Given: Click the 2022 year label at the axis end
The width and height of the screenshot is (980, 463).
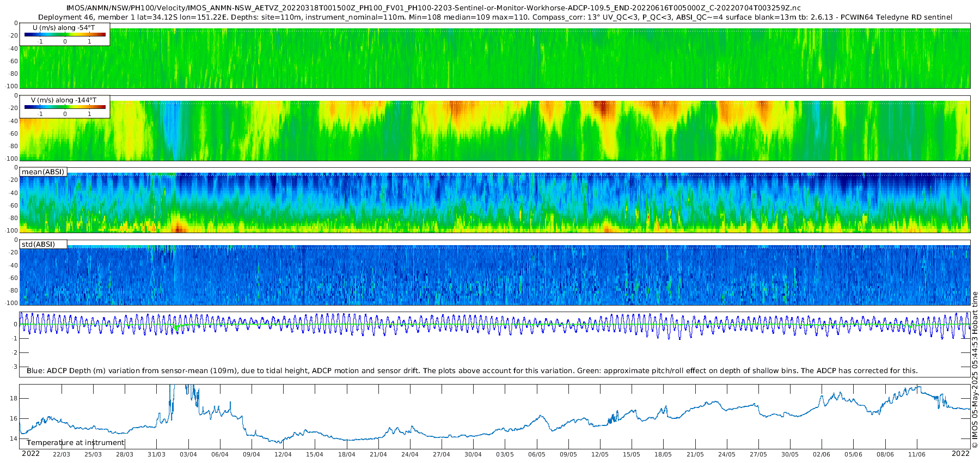Looking at the screenshot, I should [960, 453].
